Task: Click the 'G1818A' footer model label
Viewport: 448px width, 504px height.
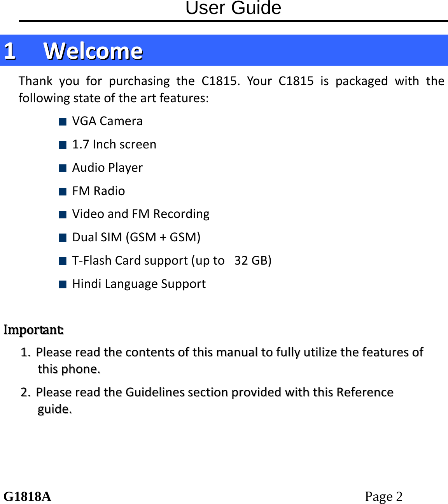Action: (x=28, y=497)
